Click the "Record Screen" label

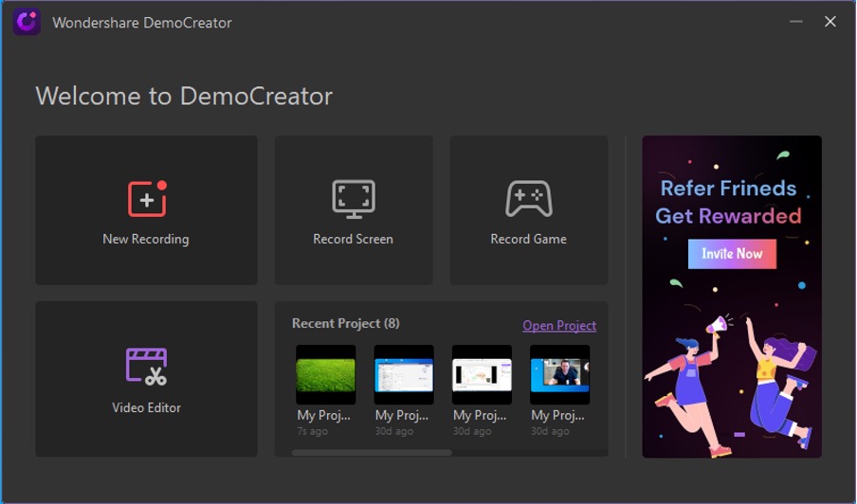(353, 239)
